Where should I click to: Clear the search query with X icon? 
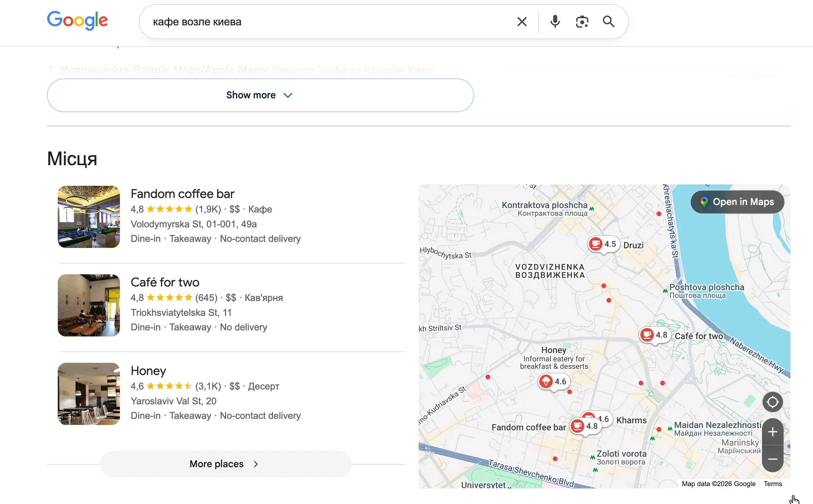pos(522,22)
